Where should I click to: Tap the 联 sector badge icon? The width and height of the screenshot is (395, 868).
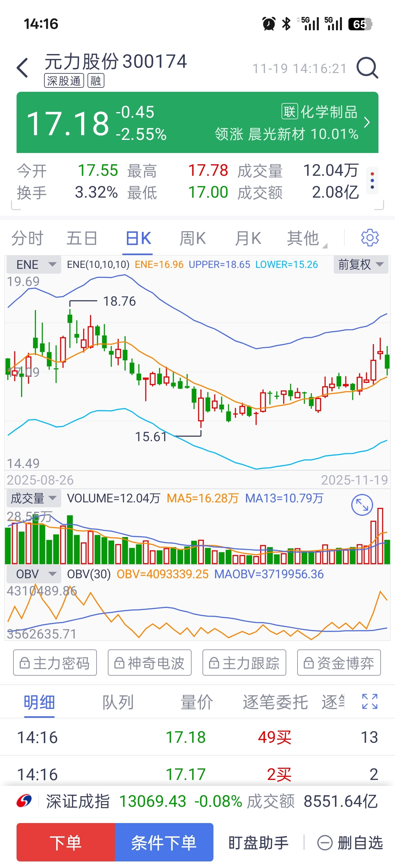pyautogui.click(x=290, y=111)
